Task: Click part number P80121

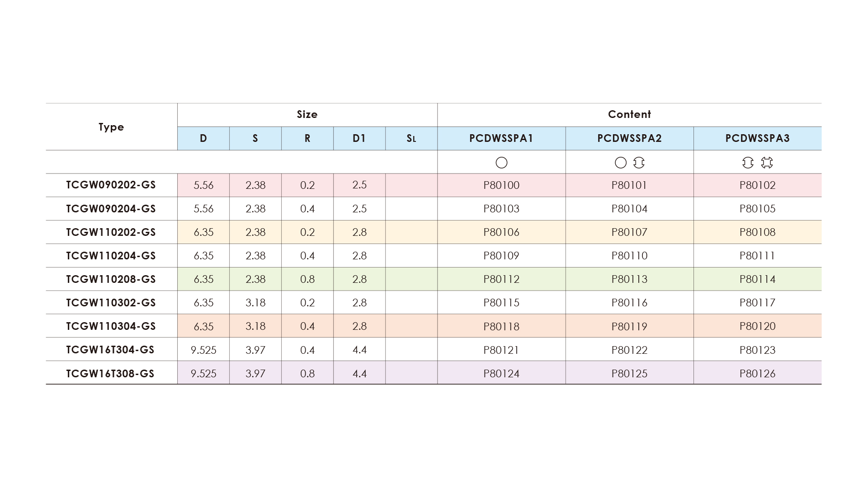Action: click(501, 350)
